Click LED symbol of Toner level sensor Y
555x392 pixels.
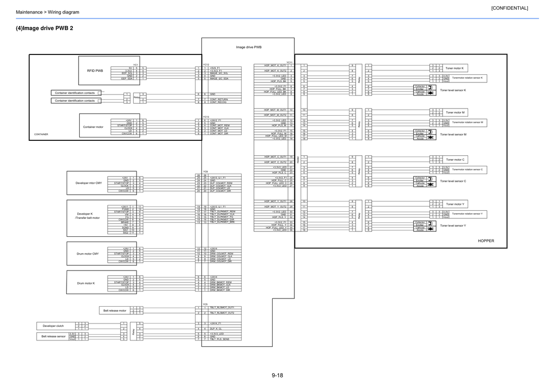tap(430, 229)
